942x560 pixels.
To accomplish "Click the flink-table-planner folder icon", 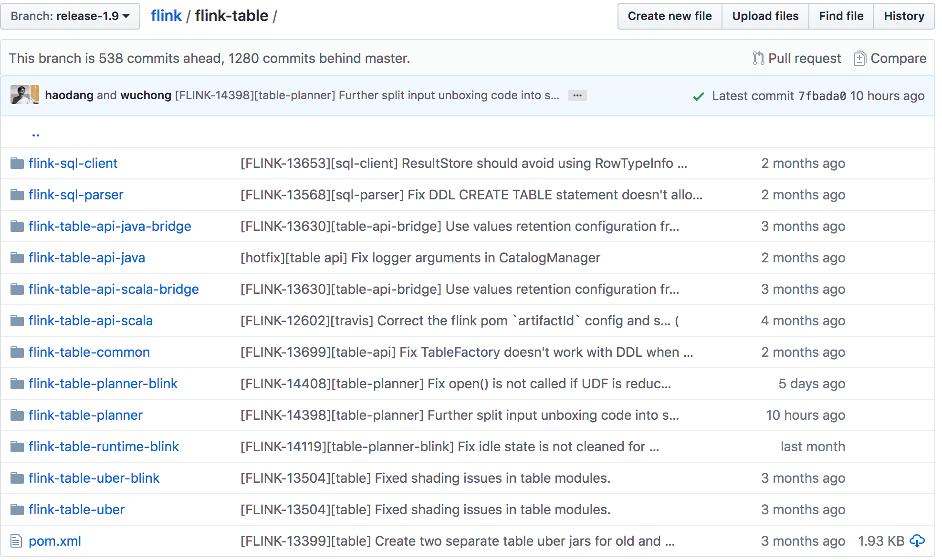I will [17, 415].
